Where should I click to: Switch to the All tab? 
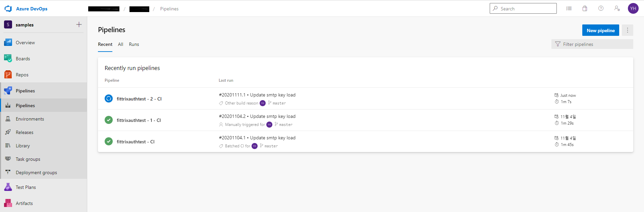tap(120, 44)
